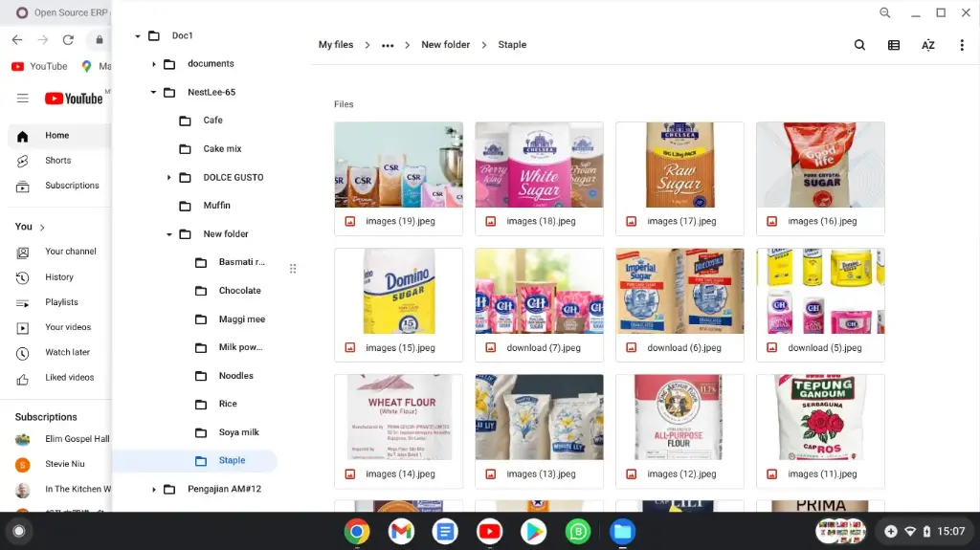This screenshot has width=980, height=550.
Task: Click the site lock icon
Action: pos(100,40)
